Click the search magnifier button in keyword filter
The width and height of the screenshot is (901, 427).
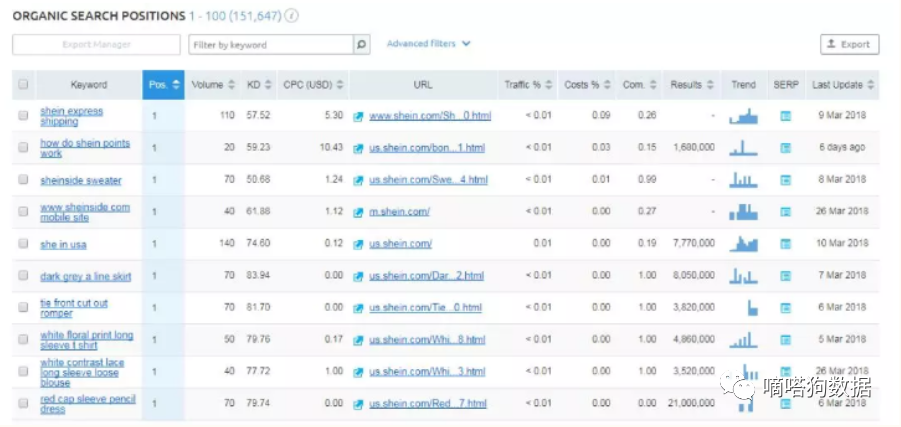tap(361, 44)
